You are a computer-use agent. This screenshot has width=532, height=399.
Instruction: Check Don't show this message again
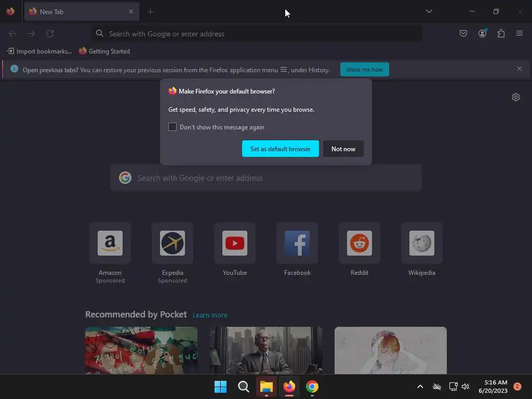(x=172, y=127)
